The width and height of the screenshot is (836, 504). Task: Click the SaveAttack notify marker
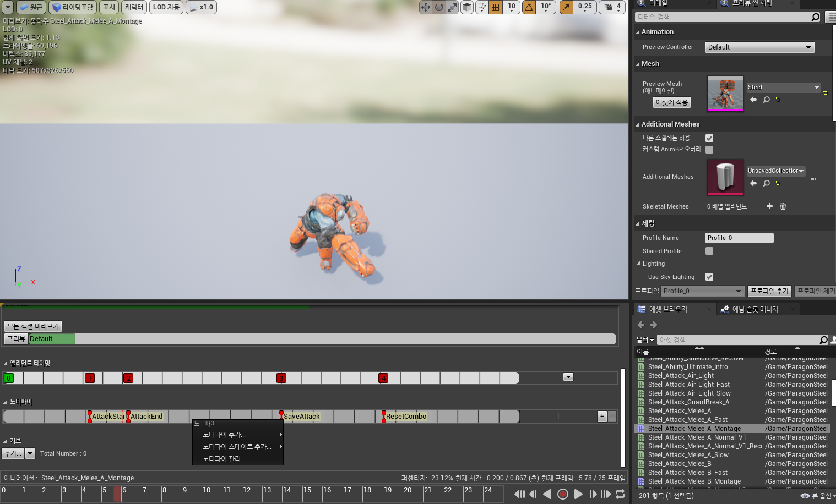(300, 417)
